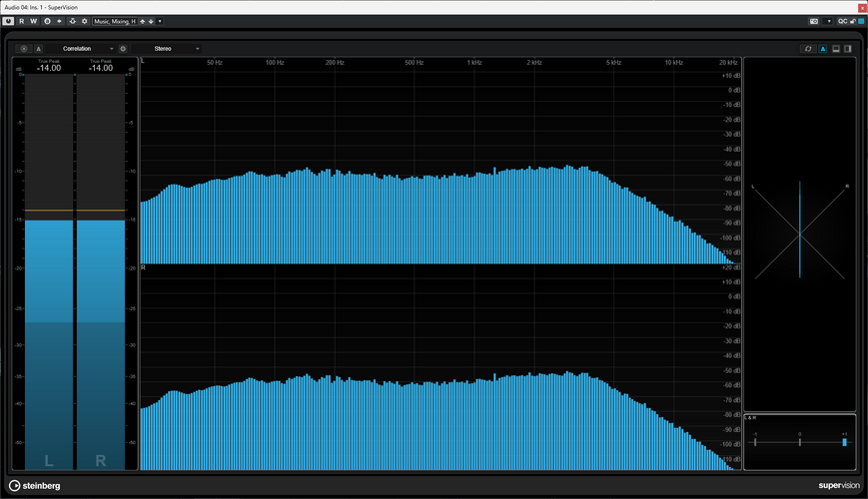Click the reset module values icon

[x=808, y=49]
